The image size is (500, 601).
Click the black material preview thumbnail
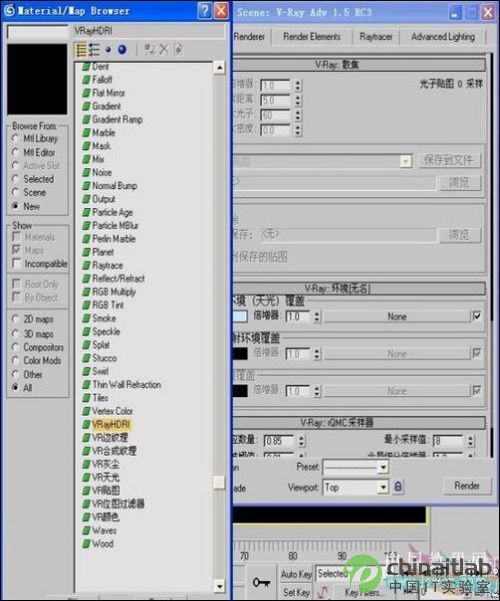37,79
